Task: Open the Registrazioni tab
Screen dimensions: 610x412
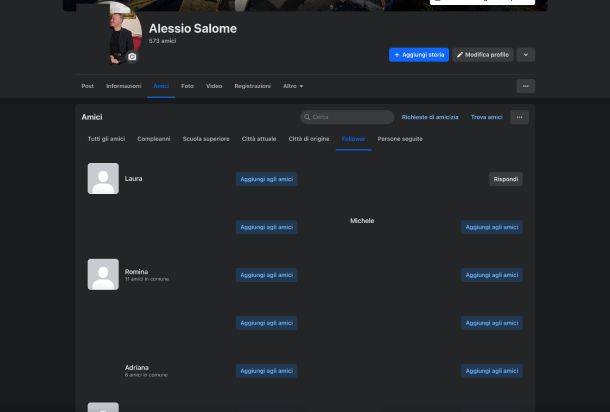Action: pyautogui.click(x=252, y=86)
